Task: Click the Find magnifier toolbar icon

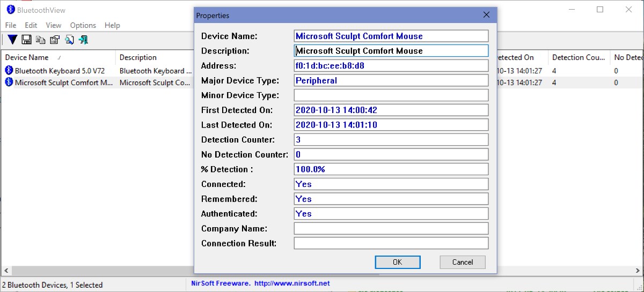Action: 69,40
